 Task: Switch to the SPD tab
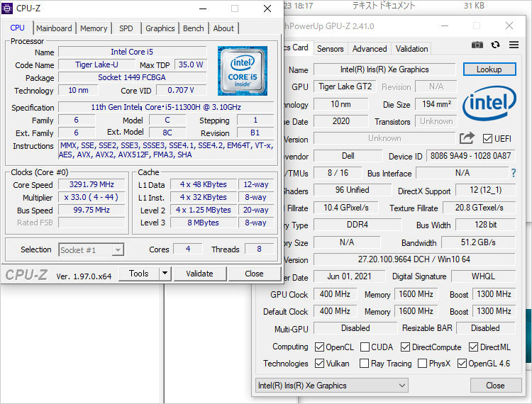pos(126,28)
